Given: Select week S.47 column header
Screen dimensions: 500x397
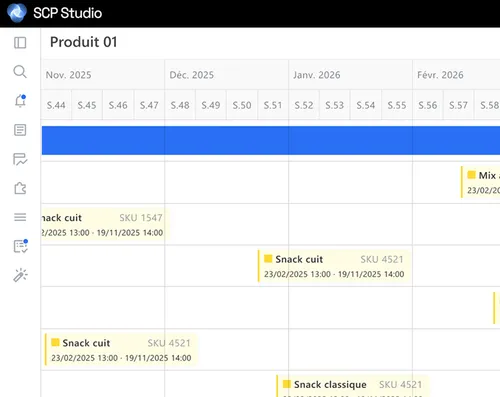Looking at the screenshot, I should coord(149,105).
